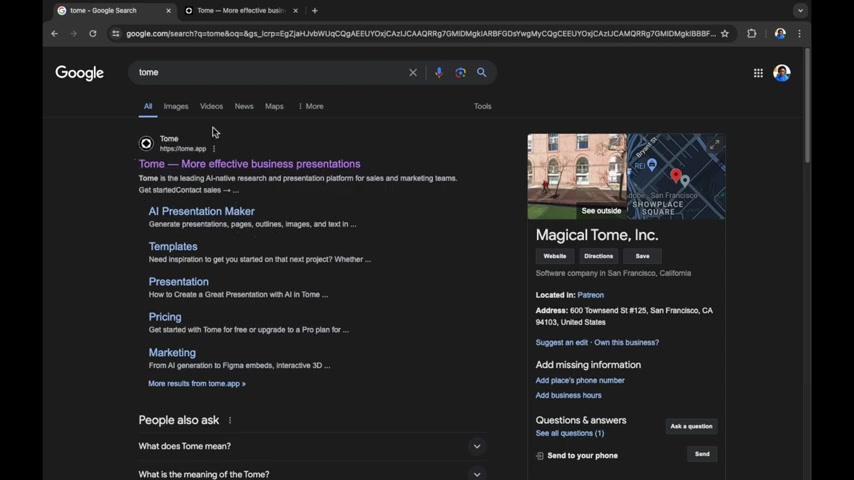Open the Chrome profile avatar in toolbar
Screen dimensions: 854x480
coord(780,34)
